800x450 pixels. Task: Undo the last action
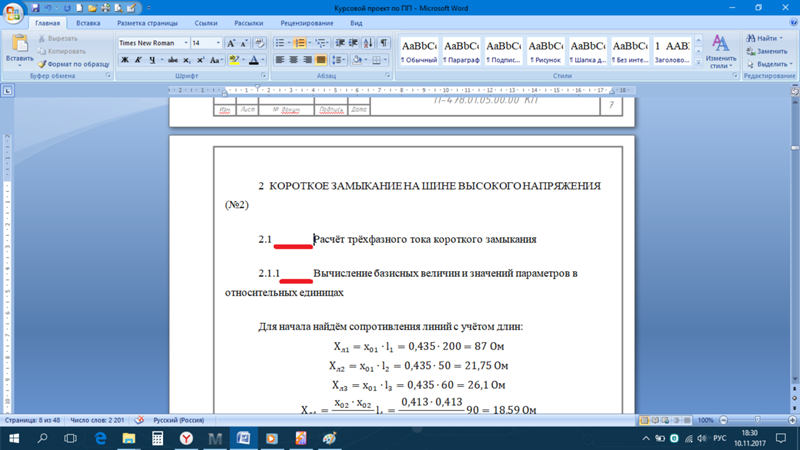pyautogui.click(x=48, y=8)
